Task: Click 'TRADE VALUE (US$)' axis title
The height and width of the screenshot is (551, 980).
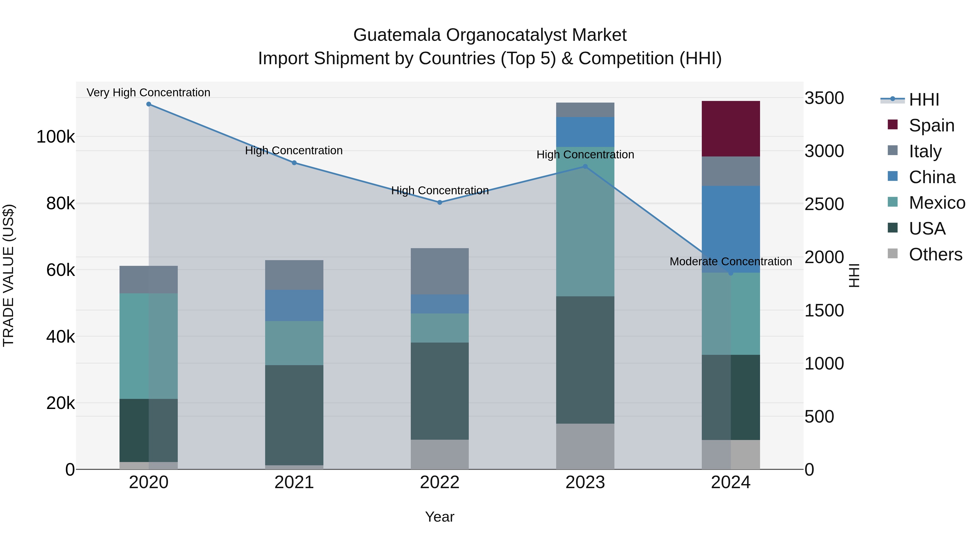Action: 8,275
